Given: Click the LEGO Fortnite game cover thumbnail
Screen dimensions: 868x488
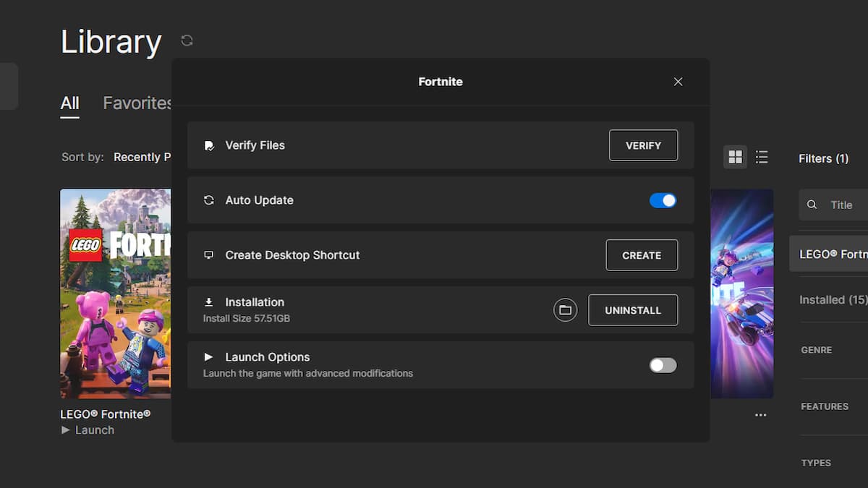Looking at the screenshot, I should coord(116,293).
